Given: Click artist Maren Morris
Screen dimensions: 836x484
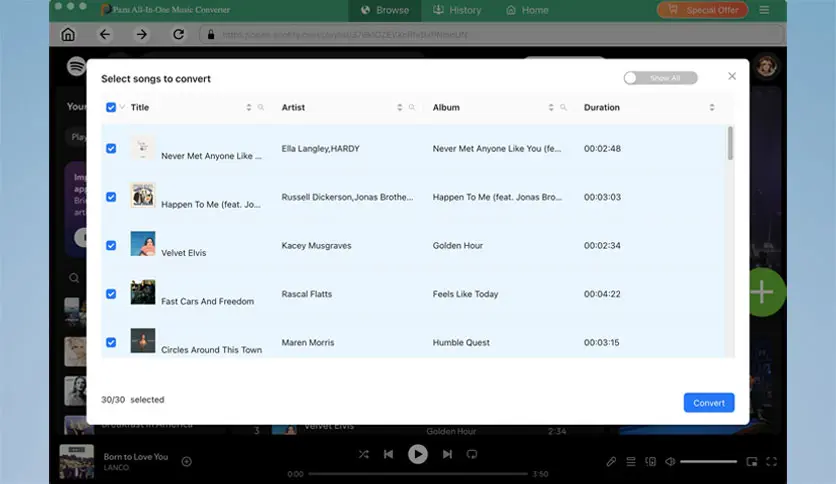Looking at the screenshot, I should tap(308, 343).
